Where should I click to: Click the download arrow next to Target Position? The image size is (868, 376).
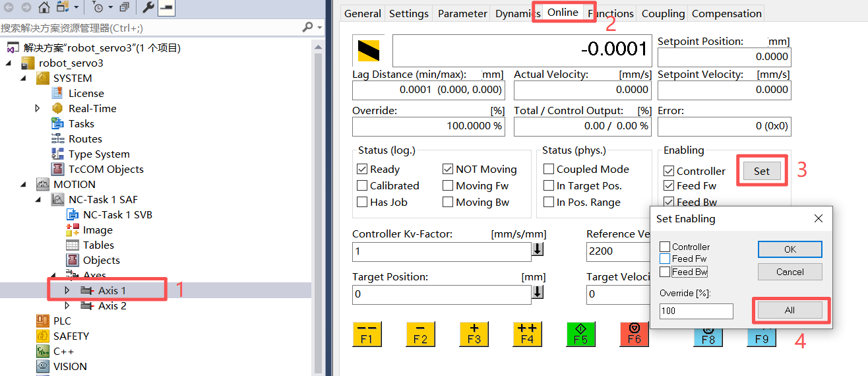538,292
